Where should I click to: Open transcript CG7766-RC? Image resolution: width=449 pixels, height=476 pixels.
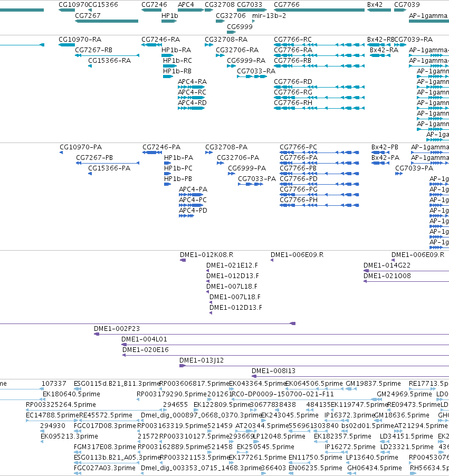tap(293, 40)
